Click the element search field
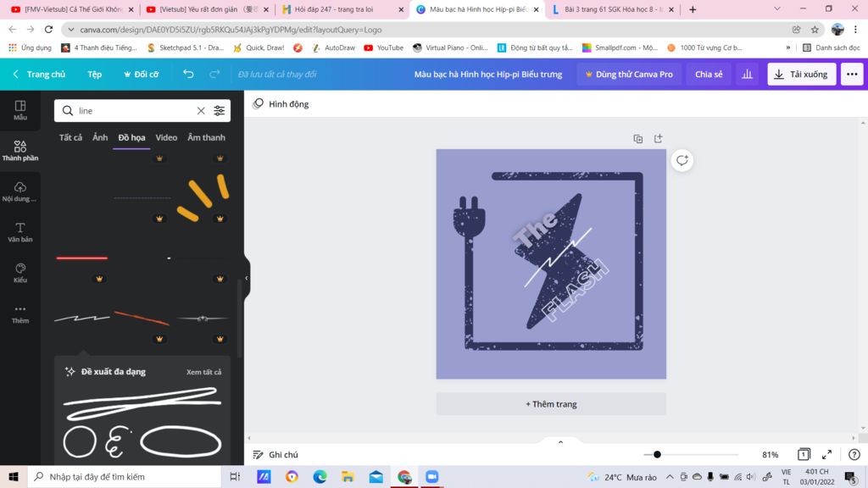Image resolution: width=868 pixels, height=488 pixels. coord(136,111)
